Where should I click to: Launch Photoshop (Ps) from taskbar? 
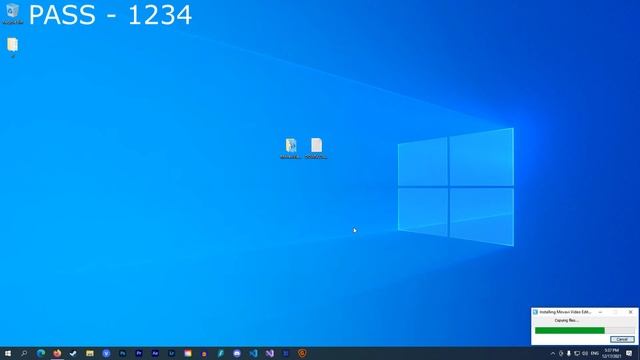coord(122,353)
